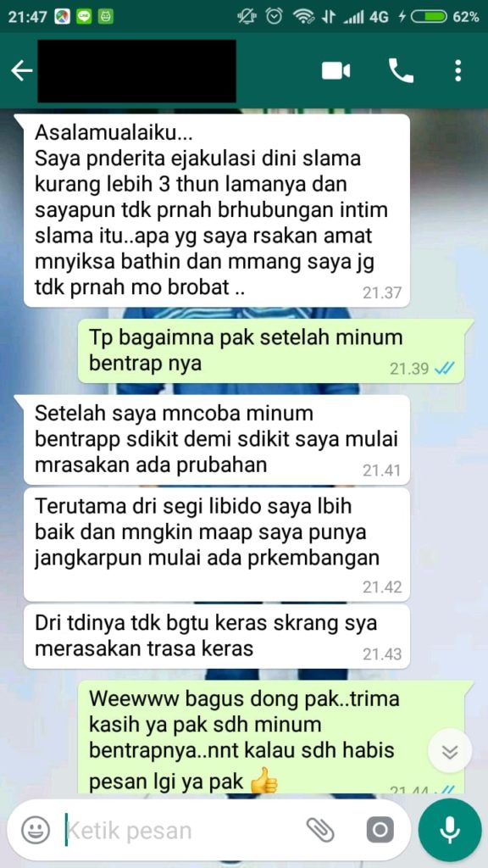Screen dimensions: 488x868
Task: Open the camera from message bar
Action: pos(380,830)
